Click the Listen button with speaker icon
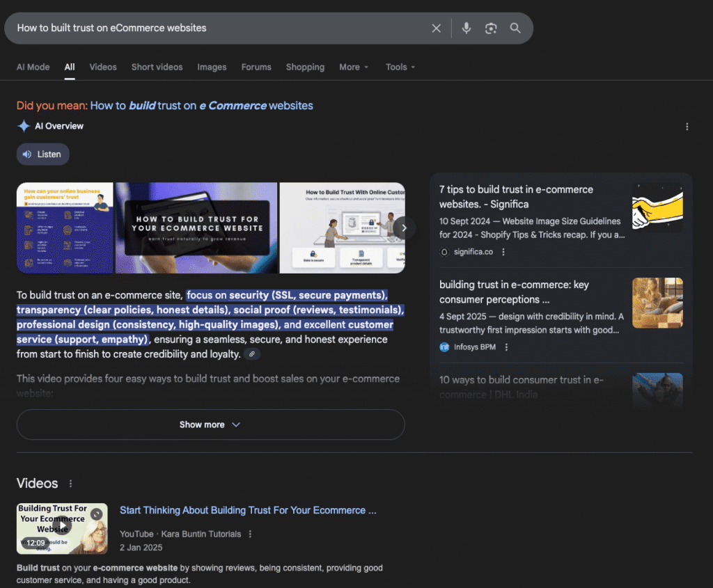This screenshot has width=713, height=588. click(x=42, y=154)
